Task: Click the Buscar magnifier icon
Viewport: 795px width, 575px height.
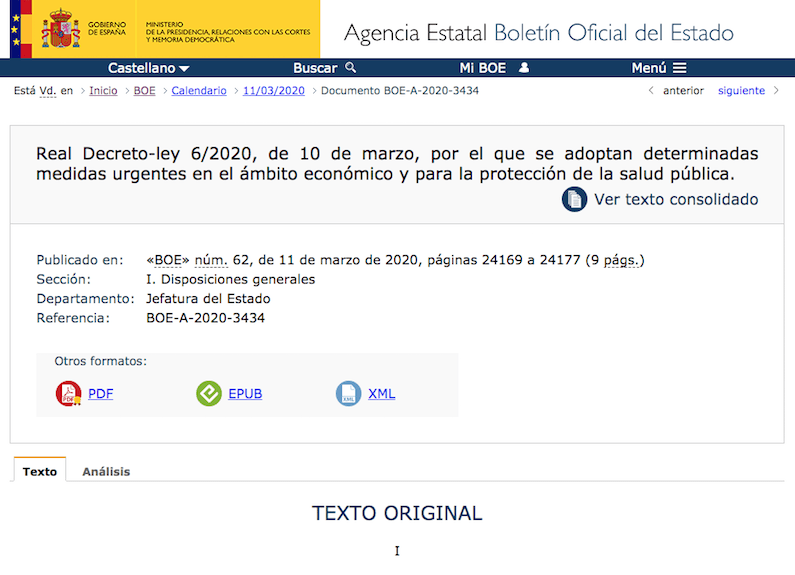Action: [x=350, y=67]
